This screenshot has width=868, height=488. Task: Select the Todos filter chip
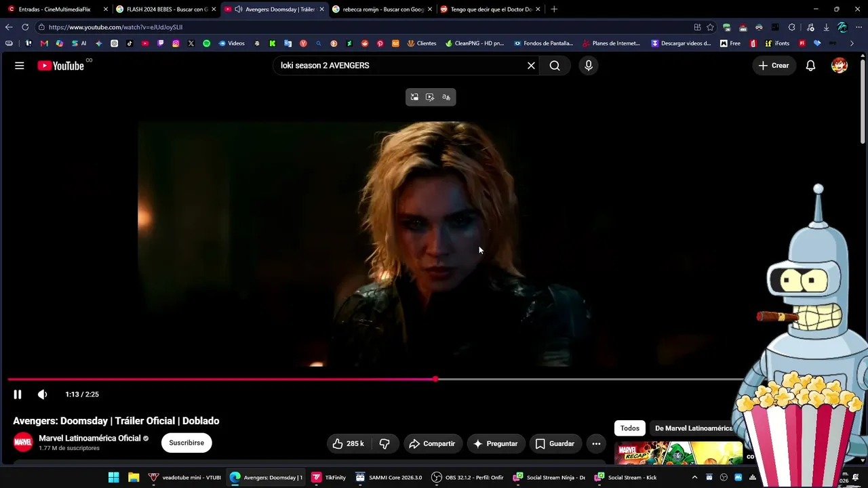coord(629,428)
